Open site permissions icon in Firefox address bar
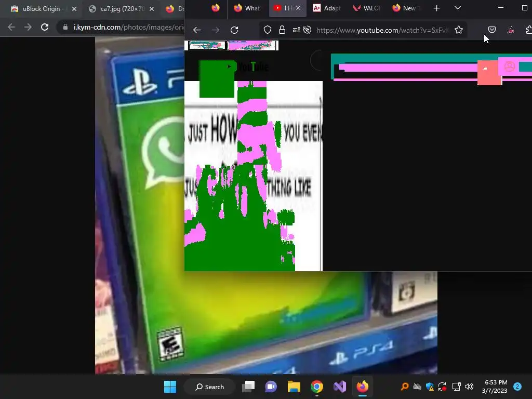Image resolution: width=532 pixels, height=399 pixels. (x=297, y=30)
